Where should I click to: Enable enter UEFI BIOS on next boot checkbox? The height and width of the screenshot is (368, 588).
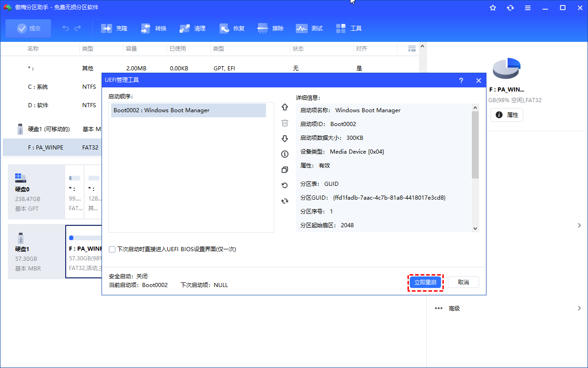(112, 249)
